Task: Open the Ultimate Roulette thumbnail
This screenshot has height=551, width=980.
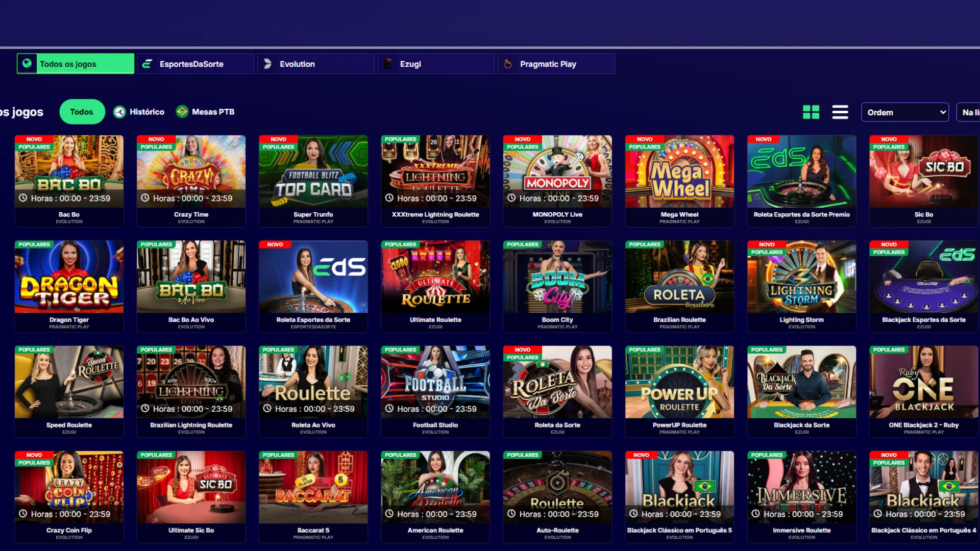Action: pos(435,277)
